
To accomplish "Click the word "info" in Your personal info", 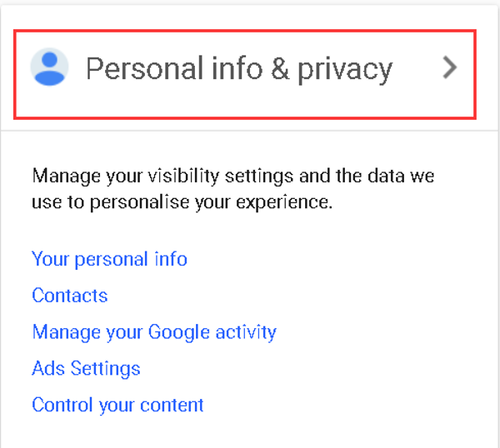I will coord(170,259).
